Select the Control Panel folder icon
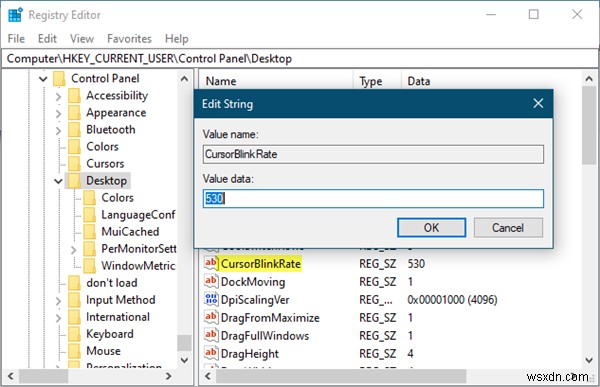This screenshot has height=387, width=600. tap(59, 78)
